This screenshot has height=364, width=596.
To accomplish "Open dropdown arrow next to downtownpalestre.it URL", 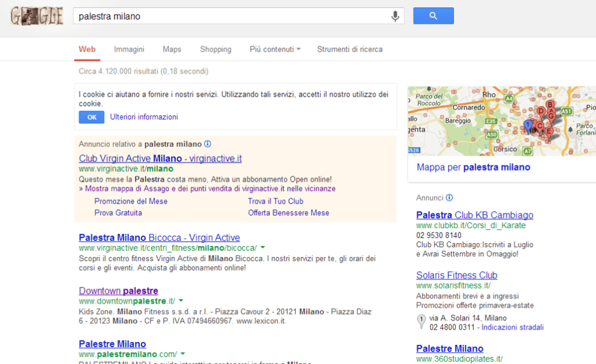I will tap(181, 301).
